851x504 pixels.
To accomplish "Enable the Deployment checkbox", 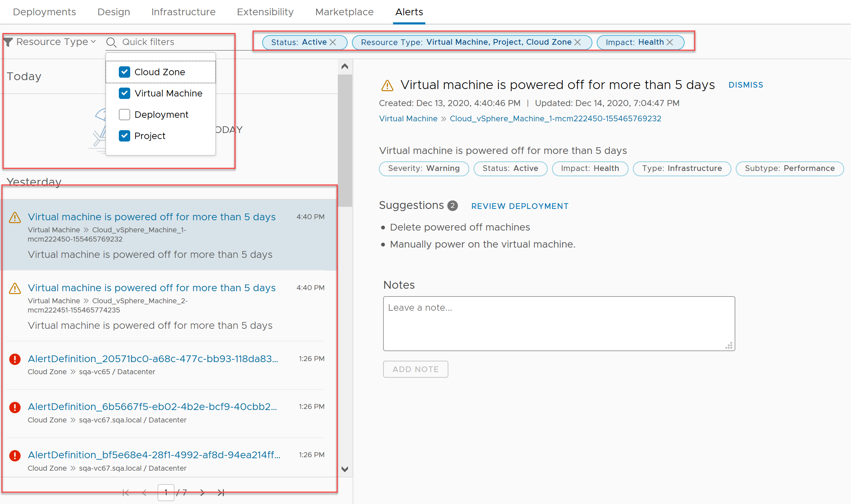I will (124, 114).
